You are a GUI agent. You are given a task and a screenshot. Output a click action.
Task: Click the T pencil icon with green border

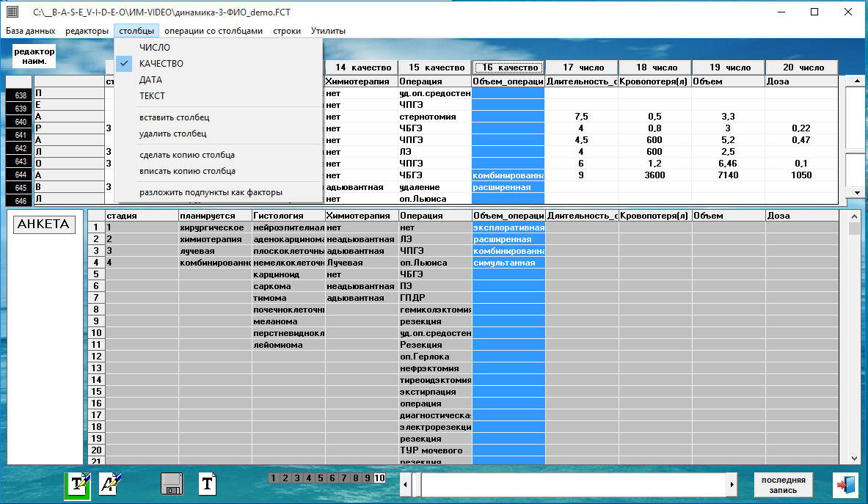78,483
